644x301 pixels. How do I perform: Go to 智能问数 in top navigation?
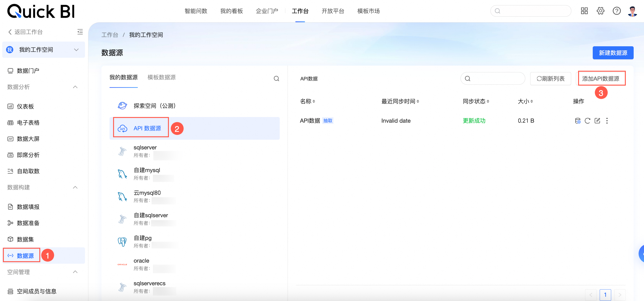[196, 11]
